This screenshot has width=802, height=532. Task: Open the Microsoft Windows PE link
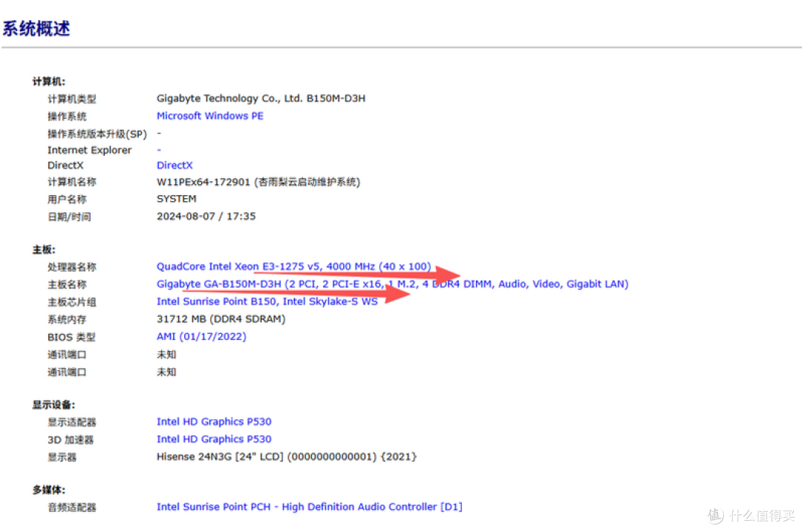[209, 116]
